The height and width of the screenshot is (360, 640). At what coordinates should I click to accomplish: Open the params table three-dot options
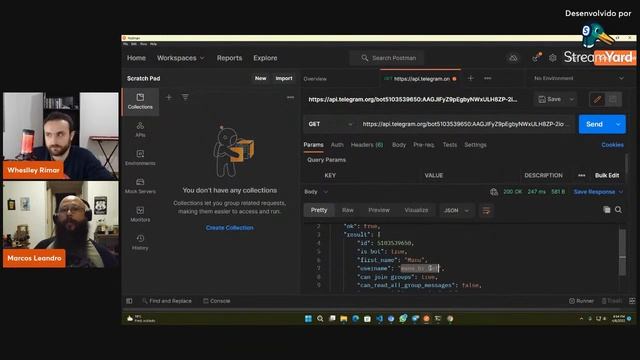tap(582, 175)
